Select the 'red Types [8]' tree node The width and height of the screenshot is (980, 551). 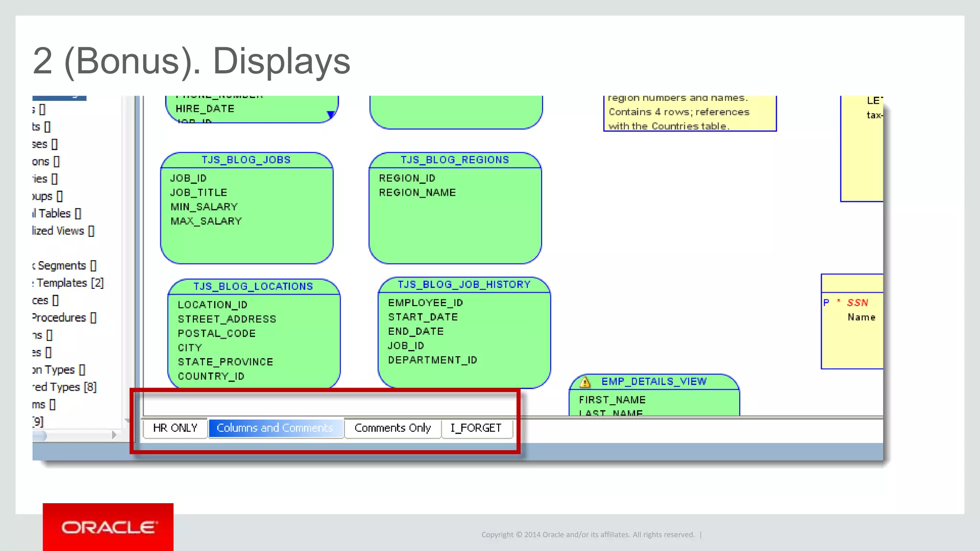[x=65, y=387]
